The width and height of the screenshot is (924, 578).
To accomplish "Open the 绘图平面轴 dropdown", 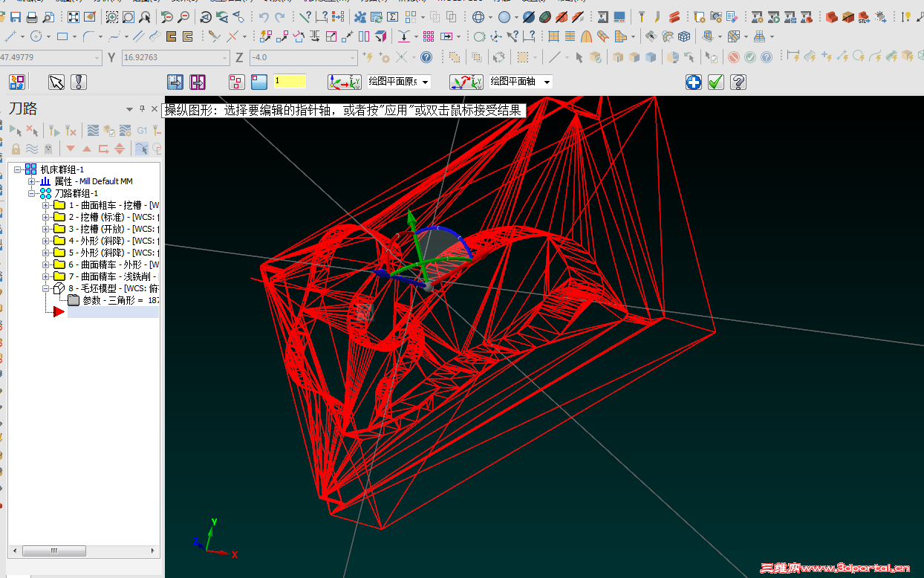I will point(547,82).
